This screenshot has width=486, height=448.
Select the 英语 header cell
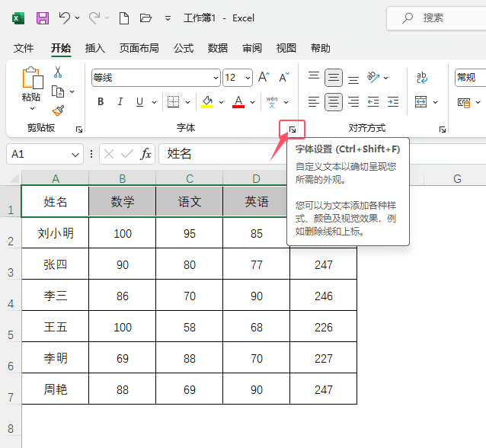pos(256,201)
